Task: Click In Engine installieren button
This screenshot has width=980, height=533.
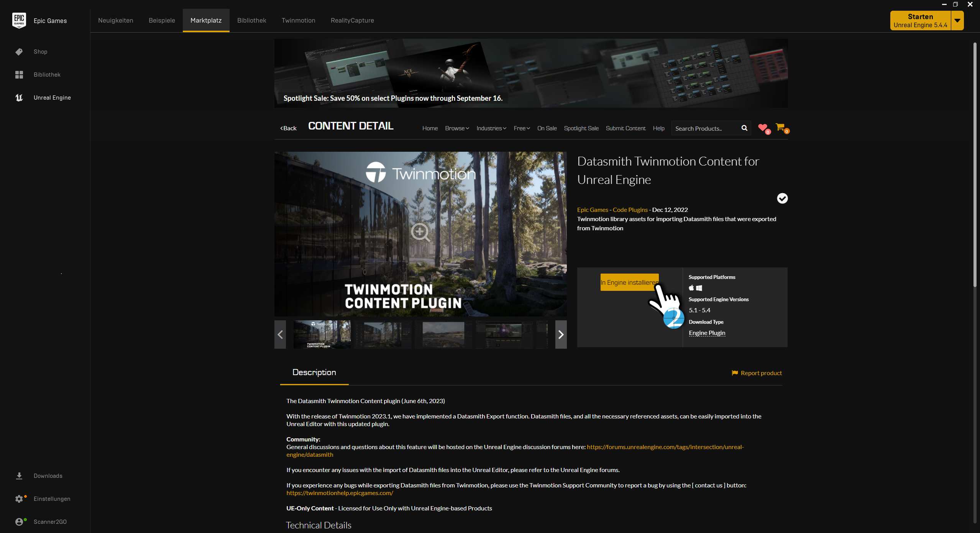Action: click(629, 282)
